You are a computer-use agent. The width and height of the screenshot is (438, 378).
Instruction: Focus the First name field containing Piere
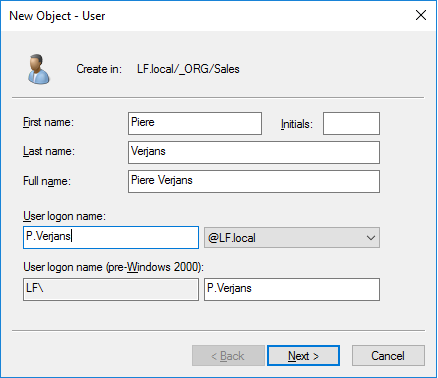click(195, 123)
